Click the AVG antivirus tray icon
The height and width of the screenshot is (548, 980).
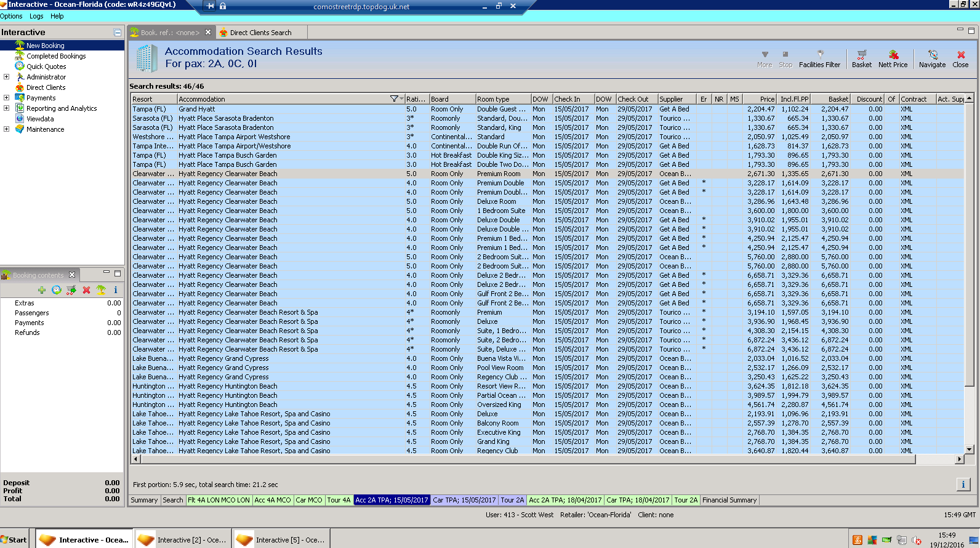coord(872,540)
